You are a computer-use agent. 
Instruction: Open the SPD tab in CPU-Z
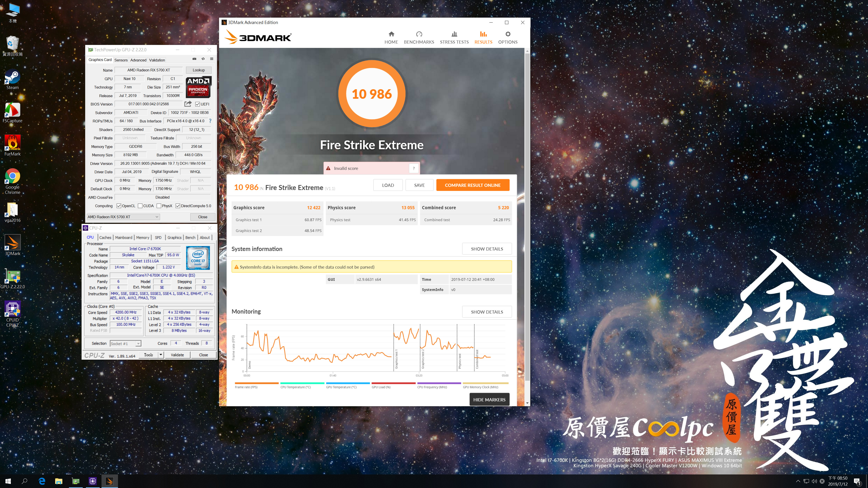[158, 237]
